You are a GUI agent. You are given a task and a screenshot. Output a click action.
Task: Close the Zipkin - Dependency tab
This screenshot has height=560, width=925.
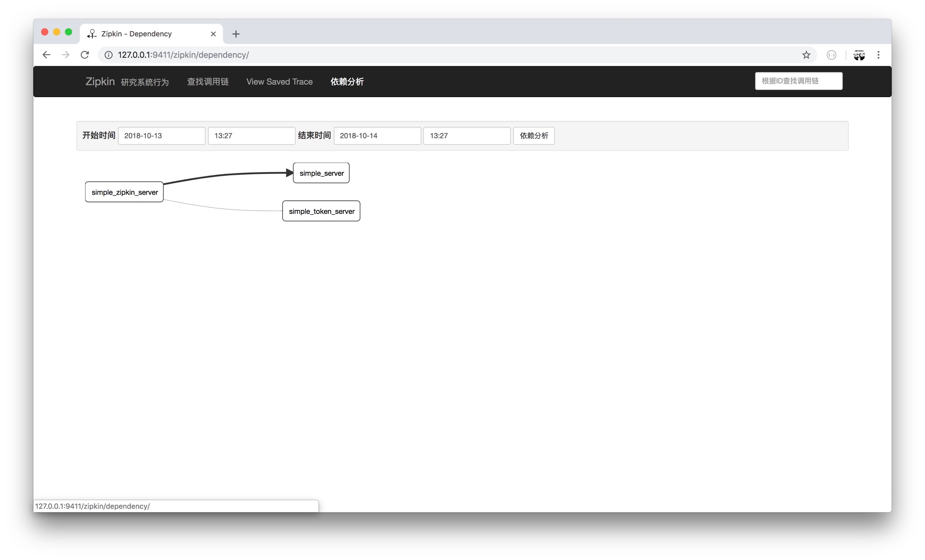pos(213,34)
